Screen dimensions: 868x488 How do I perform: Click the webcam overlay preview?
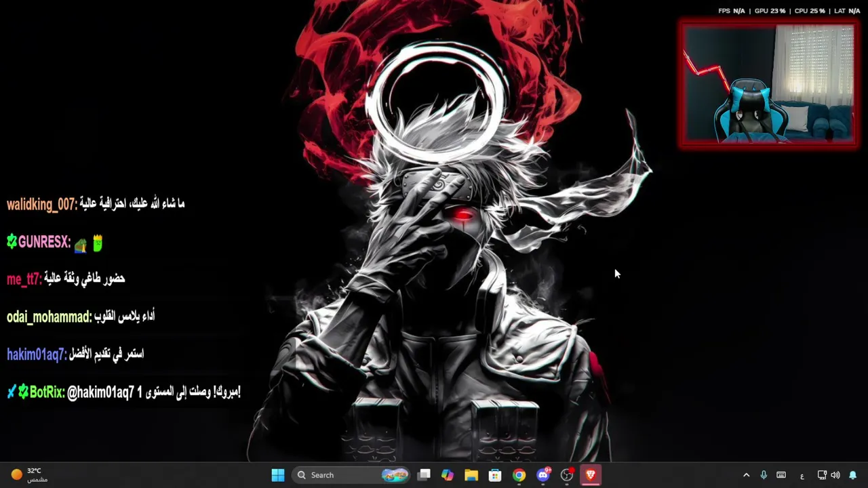tap(769, 83)
